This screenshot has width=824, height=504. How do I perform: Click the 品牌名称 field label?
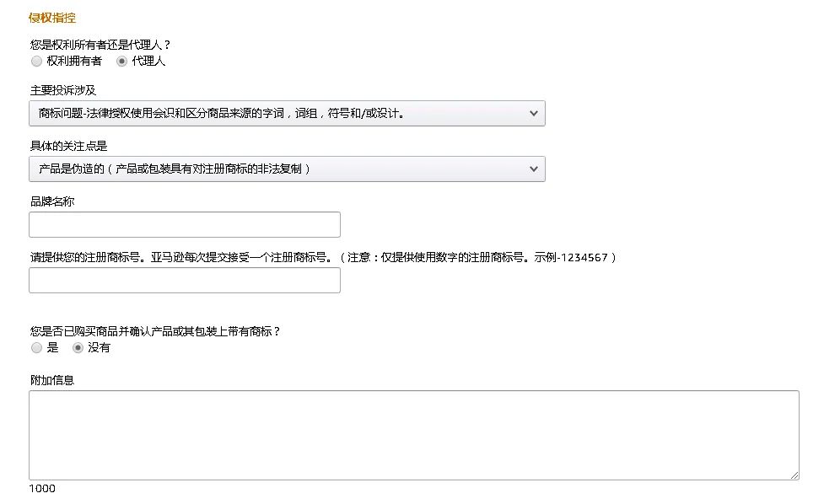[52, 201]
